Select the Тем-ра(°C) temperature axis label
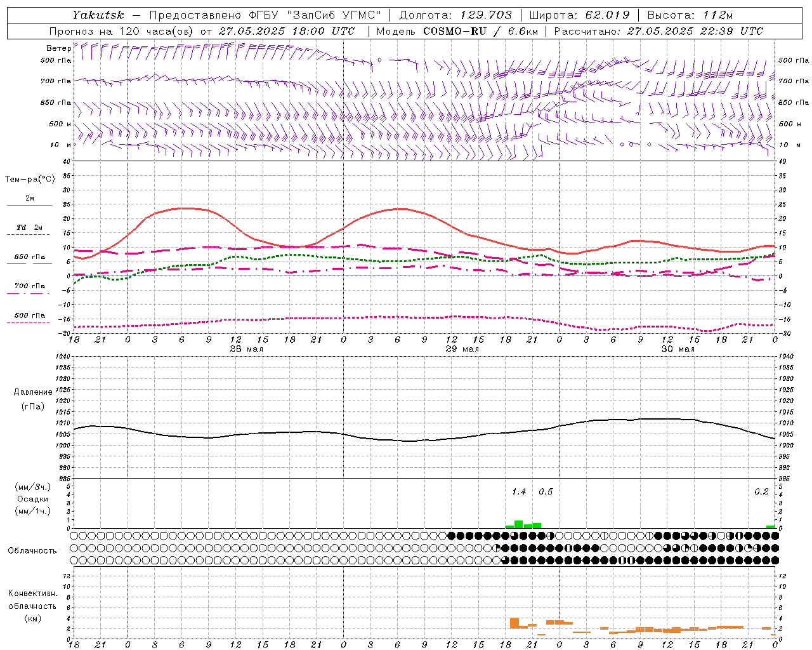Screen dimensions: 812x650 coord(30,180)
